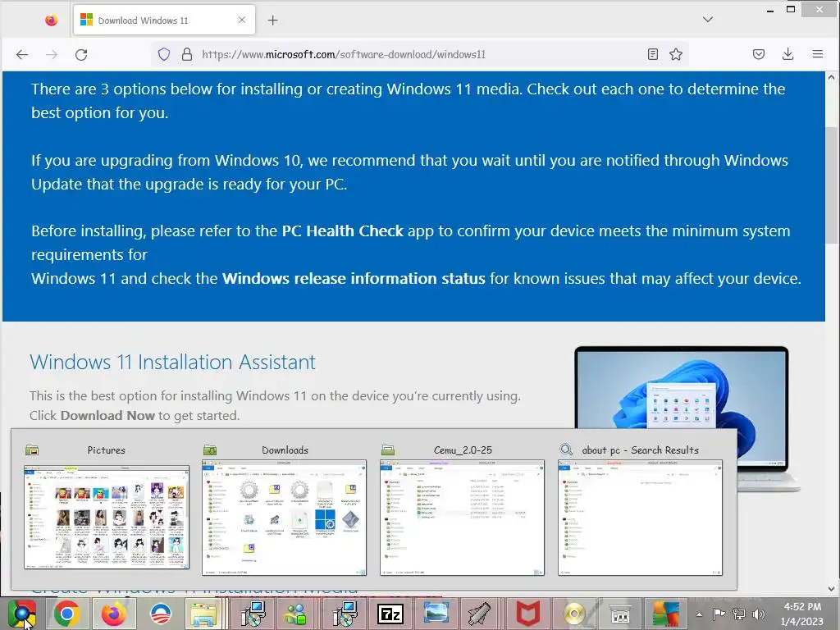Image resolution: width=840 pixels, height=630 pixels.
Task: Save page to Pocket
Action: (x=758, y=54)
